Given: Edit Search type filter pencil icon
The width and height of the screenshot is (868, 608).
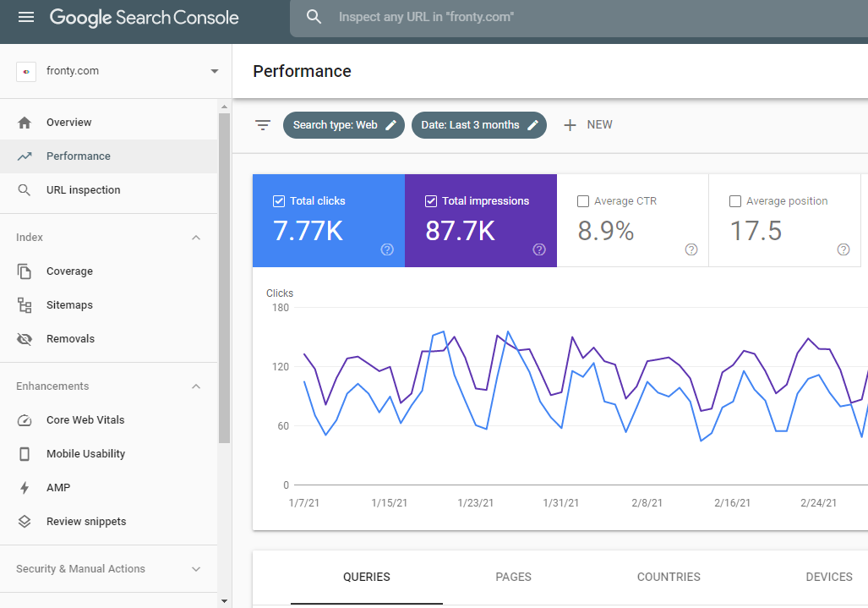Looking at the screenshot, I should [x=390, y=125].
